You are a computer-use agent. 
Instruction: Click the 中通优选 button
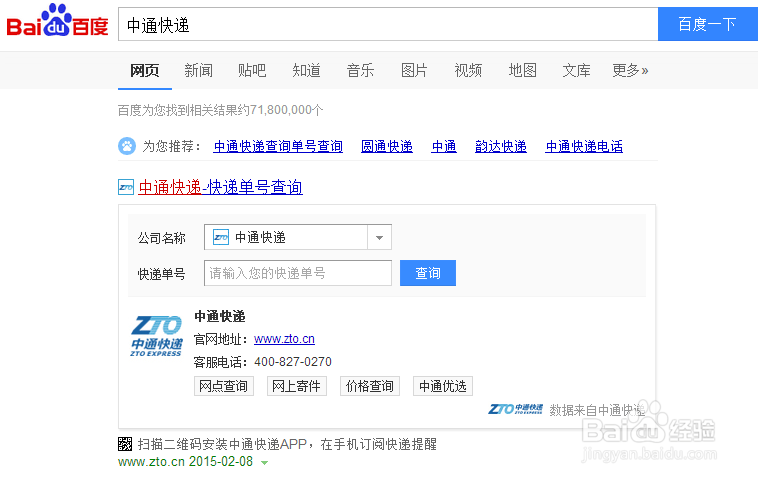443,386
